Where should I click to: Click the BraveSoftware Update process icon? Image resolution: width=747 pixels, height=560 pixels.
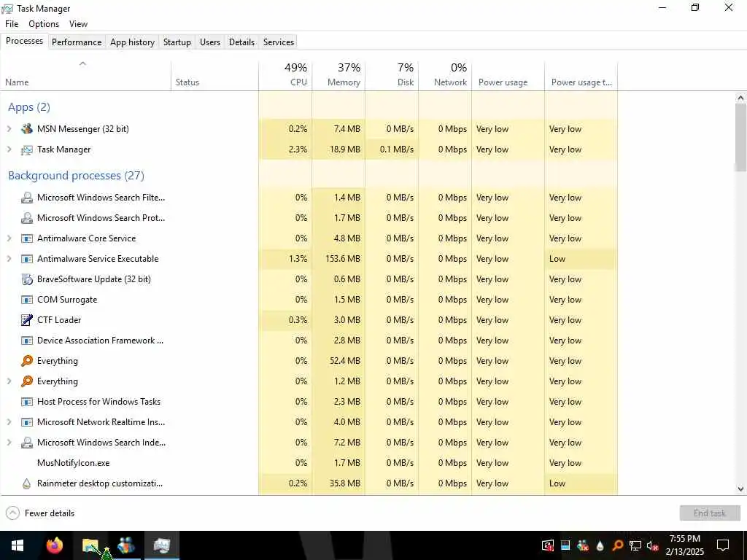pyautogui.click(x=27, y=279)
